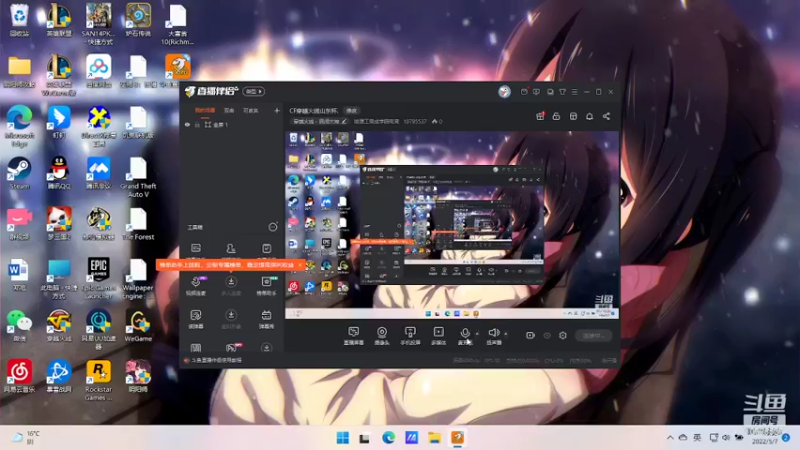Open the 视频连麦 toolbox tool
800x450 pixels.
[x=196, y=285]
